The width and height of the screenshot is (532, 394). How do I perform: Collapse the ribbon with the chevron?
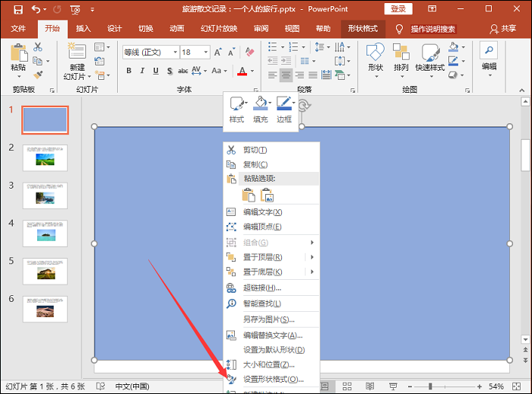click(522, 91)
